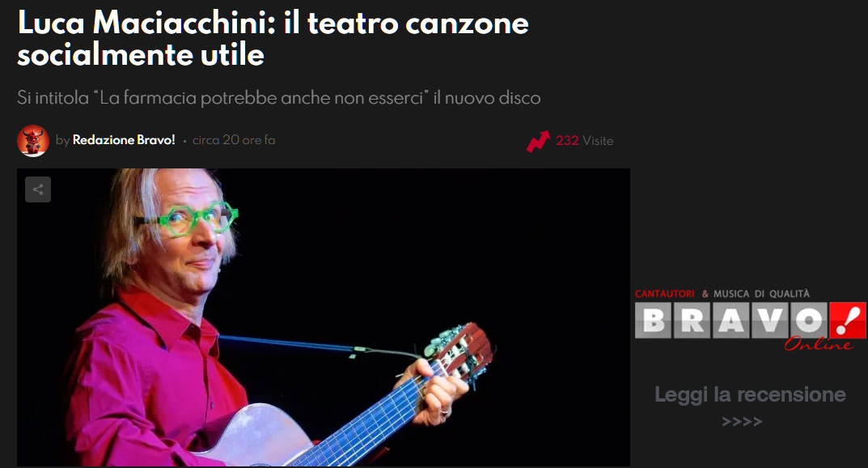868x468 pixels.
Task: Click the circa 20 ore fa timestamp
Action: pyautogui.click(x=234, y=140)
